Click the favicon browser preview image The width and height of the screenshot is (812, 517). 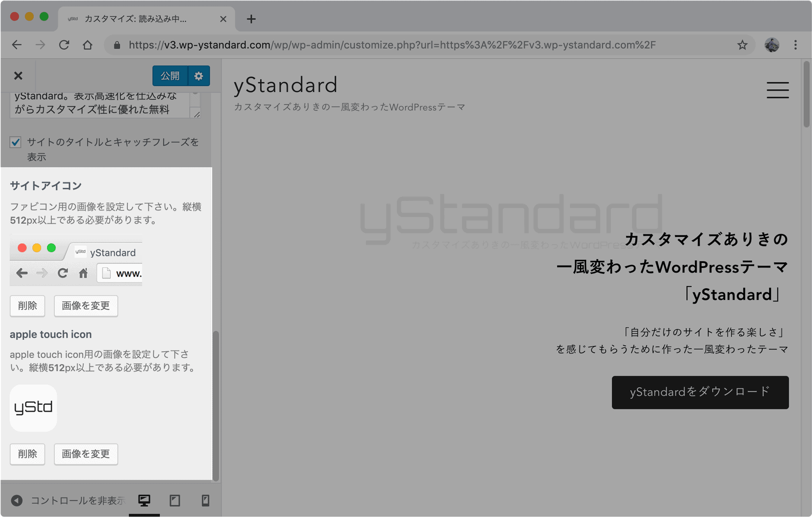(76, 261)
